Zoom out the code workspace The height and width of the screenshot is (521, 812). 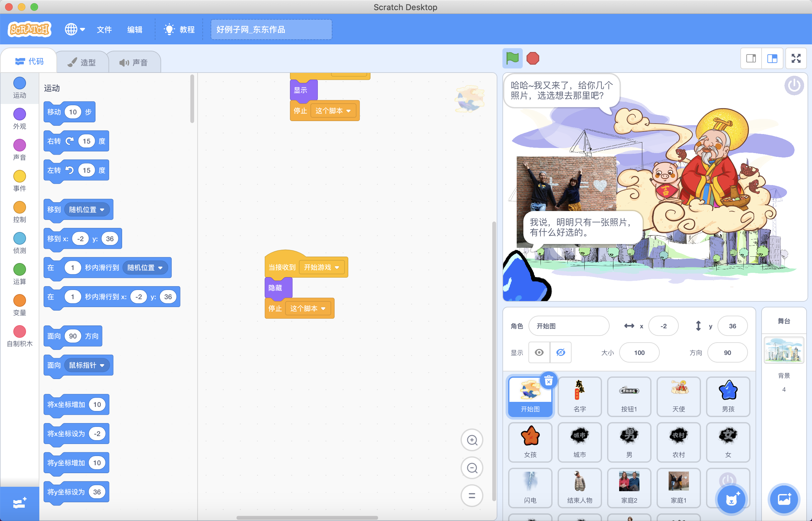[x=472, y=468]
